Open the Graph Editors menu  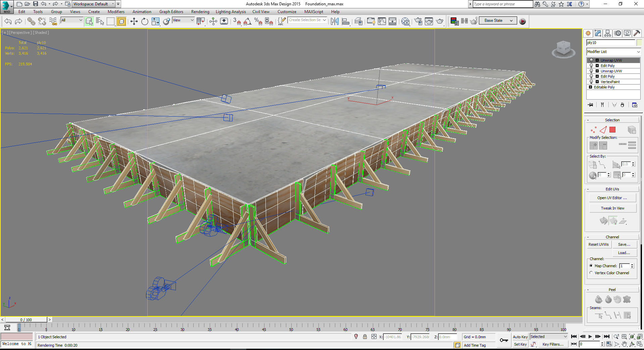click(171, 12)
